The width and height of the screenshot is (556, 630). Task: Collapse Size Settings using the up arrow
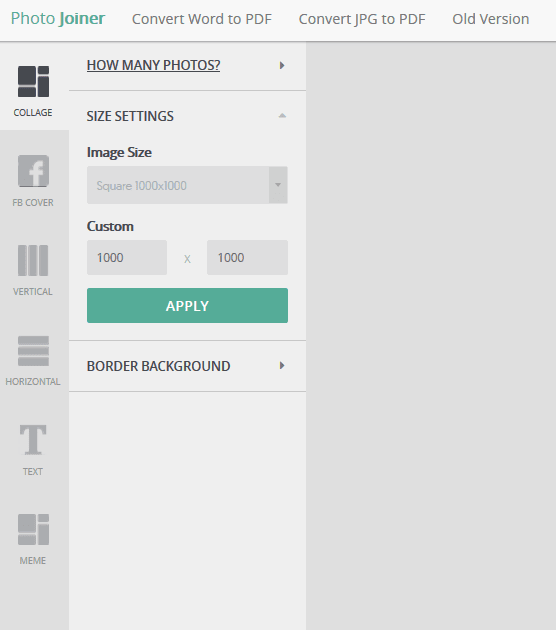tap(282, 116)
